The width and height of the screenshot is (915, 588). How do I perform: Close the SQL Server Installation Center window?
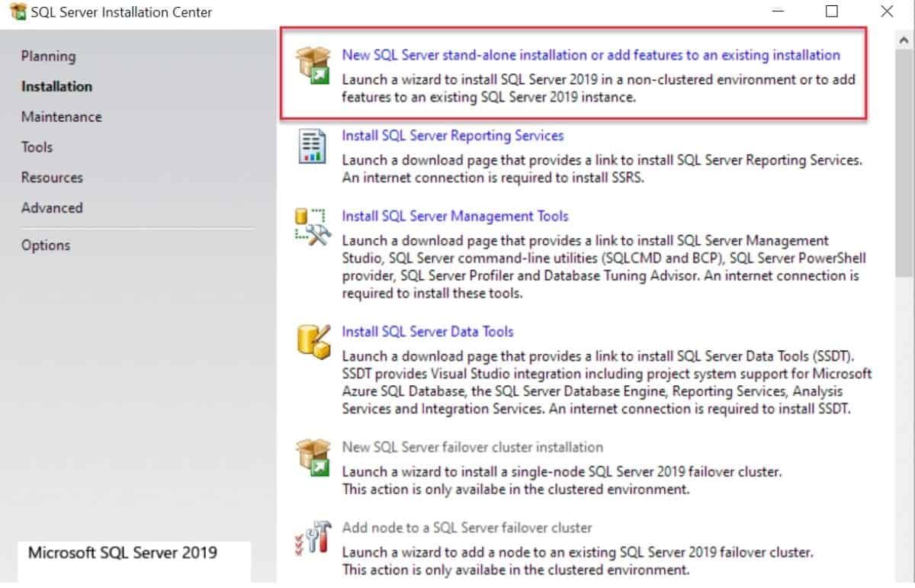[887, 11]
